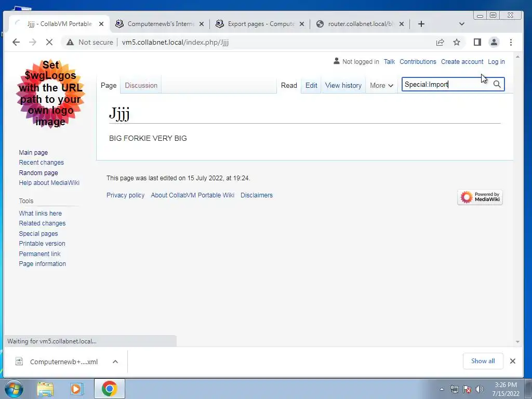Stop loading the page

49,42
